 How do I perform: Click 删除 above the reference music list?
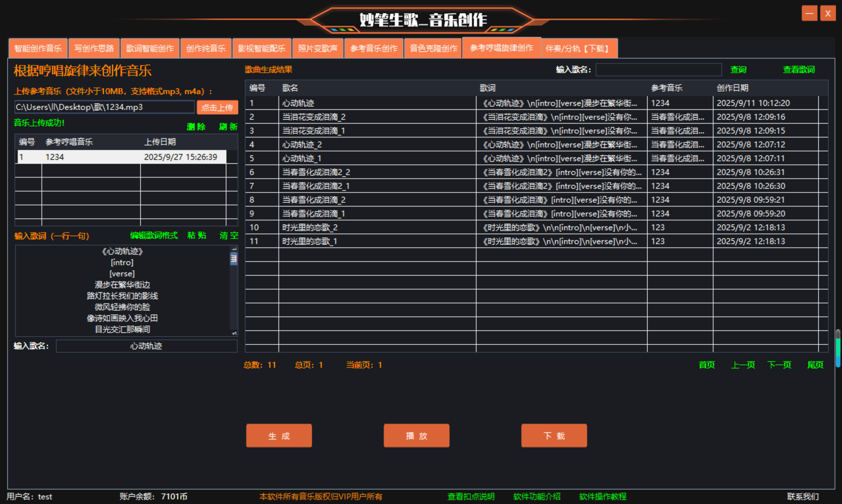[x=196, y=127]
